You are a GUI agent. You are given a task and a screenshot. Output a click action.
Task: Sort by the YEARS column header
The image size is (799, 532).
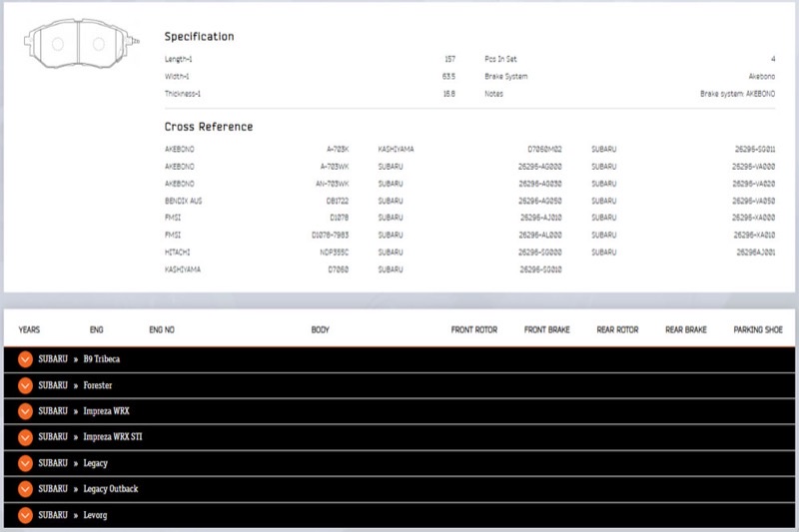(29, 330)
